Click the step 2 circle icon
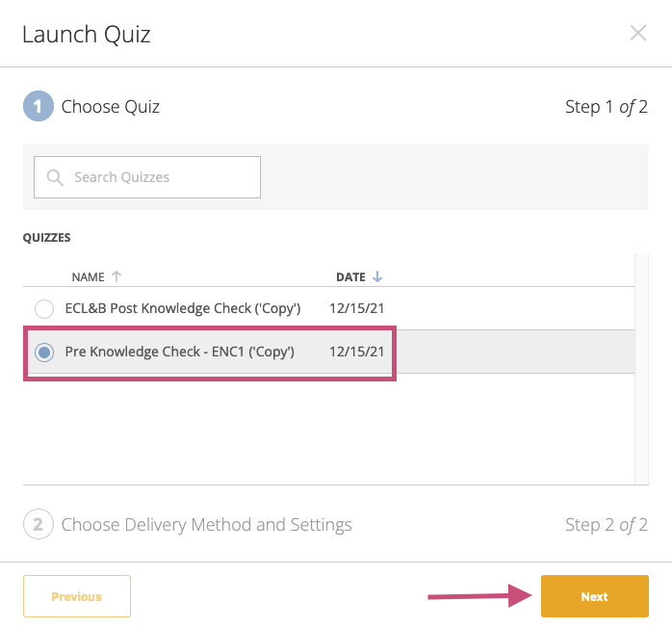The height and width of the screenshot is (628, 672). [39, 524]
